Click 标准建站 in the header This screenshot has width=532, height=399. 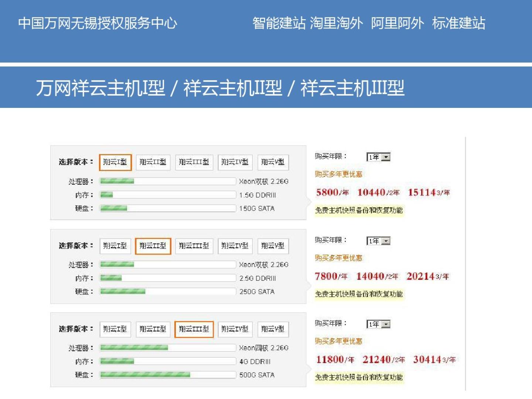(458, 23)
